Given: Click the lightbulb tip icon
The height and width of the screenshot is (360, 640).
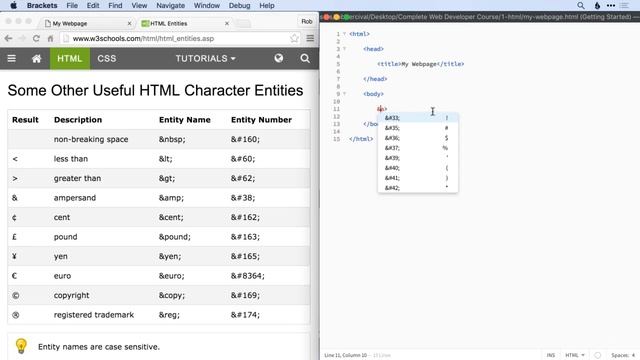Looking at the screenshot, I should (21, 346).
